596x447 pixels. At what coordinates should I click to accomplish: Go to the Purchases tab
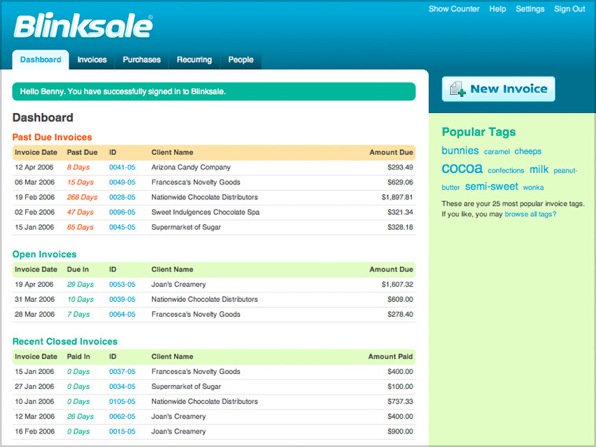pos(141,60)
